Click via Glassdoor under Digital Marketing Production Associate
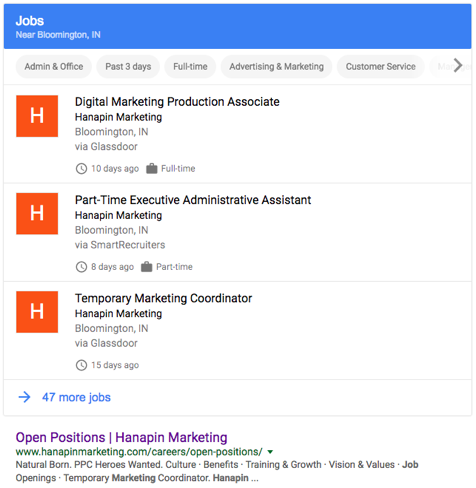This screenshot has width=476, height=488. [x=106, y=147]
